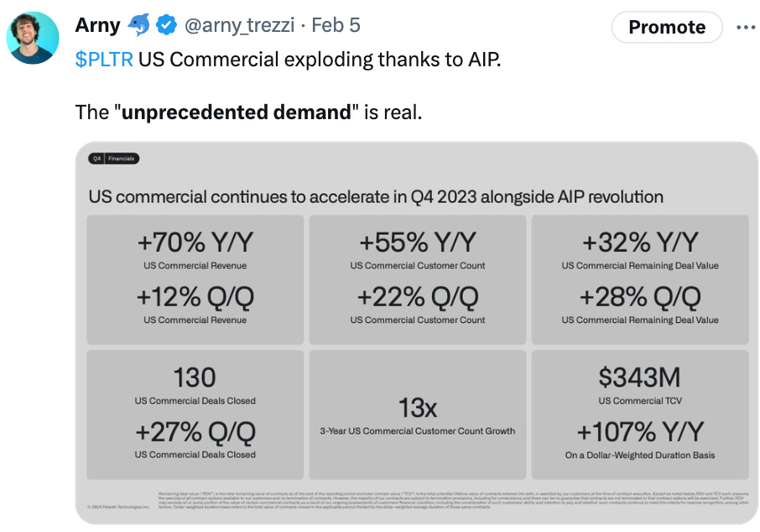The image size is (760, 532).
Task: Click the +107% Y/Y dollar-weighted figure
Action: (640, 431)
